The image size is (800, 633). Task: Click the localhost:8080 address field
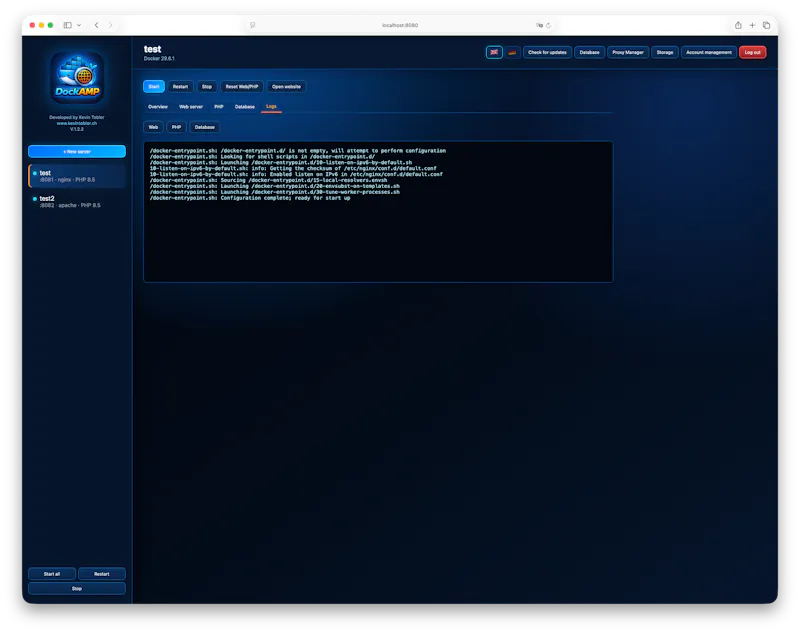coord(400,25)
